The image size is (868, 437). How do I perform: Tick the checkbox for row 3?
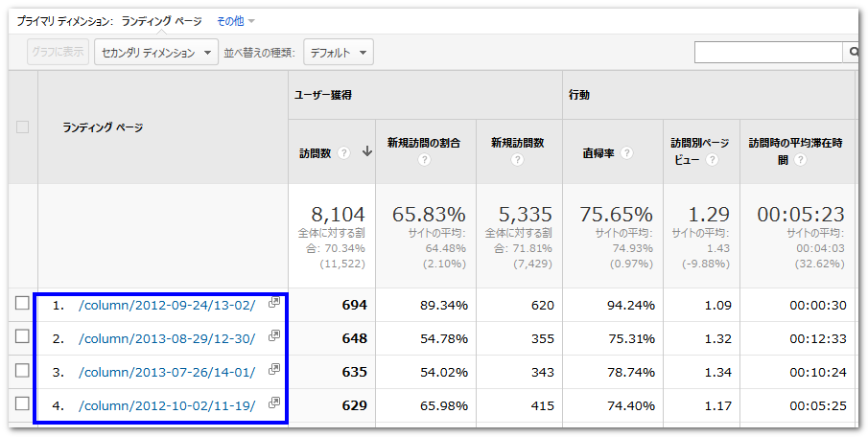pos(22,371)
